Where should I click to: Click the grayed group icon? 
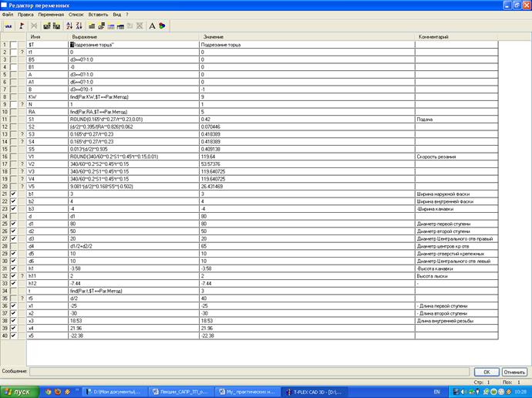pyautogui.click(x=130, y=25)
